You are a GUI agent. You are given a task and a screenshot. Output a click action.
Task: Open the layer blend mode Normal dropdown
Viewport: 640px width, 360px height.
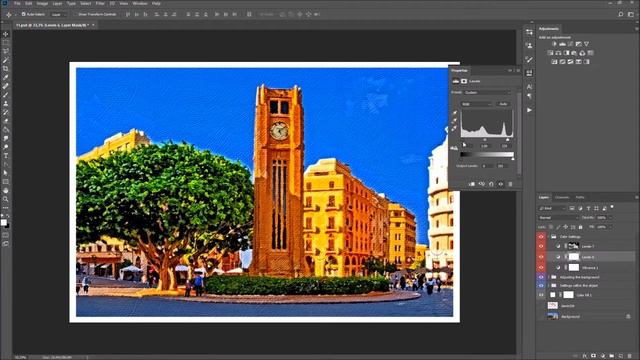pyautogui.click(x=558, y=218)
